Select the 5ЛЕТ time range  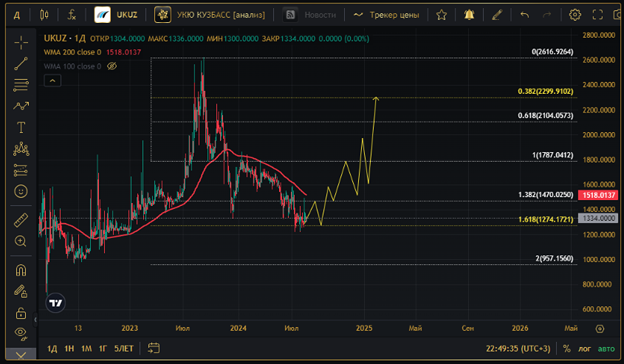pos(124,348)
